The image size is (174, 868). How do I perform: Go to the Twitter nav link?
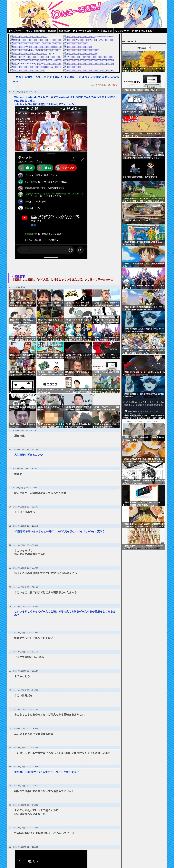coord(52,31)
